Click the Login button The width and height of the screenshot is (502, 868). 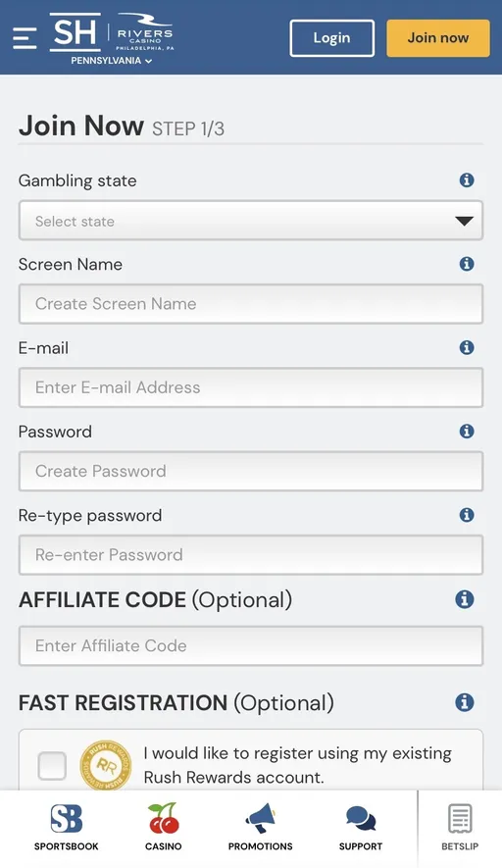click(x=332, y=38)
